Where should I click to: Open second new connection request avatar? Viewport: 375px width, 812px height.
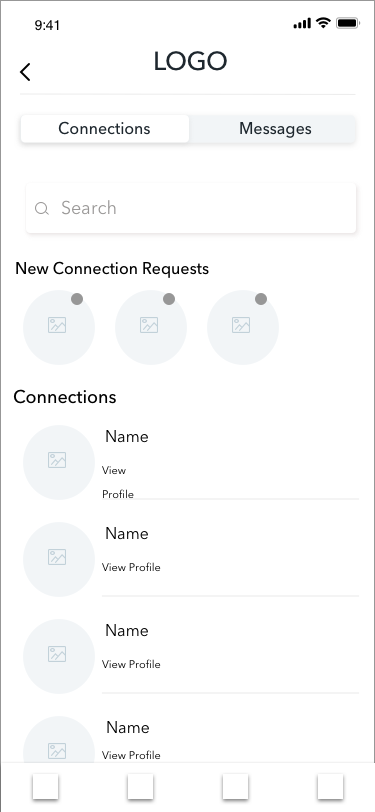(x=151, y=327)
